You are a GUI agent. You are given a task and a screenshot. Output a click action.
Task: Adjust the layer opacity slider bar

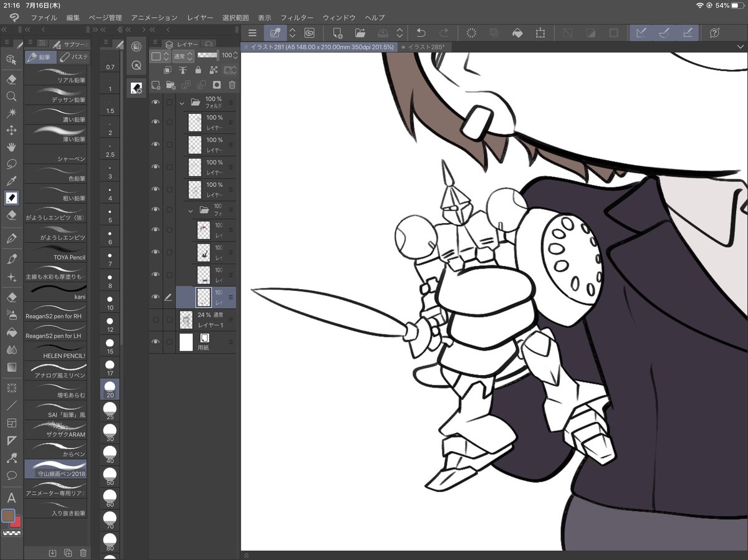pos(208,55)
